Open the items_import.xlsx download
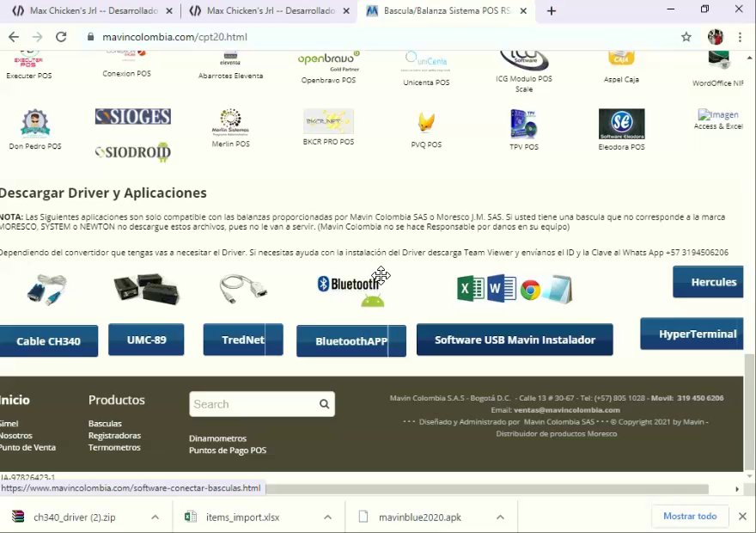The height and width of the screenshot is (533, 756). (x=242, y=517)
